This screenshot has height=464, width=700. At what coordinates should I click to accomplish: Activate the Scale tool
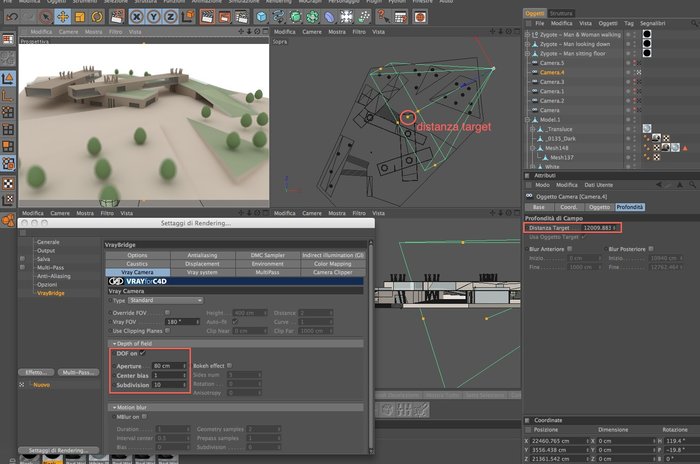click(x=80, y=17)
